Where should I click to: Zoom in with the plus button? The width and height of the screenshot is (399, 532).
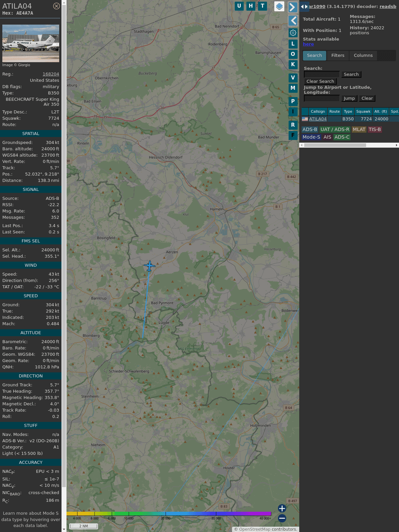[282, 508]
